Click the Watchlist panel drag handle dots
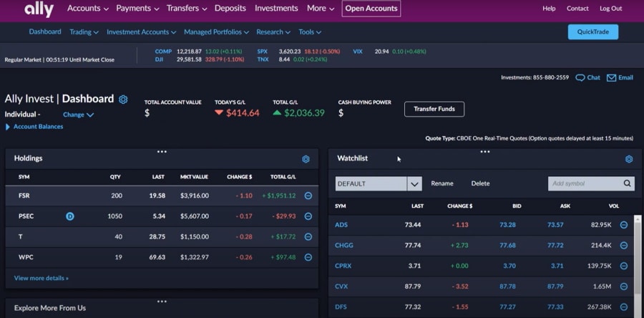The image size is (644, 318). pos(485,152)
